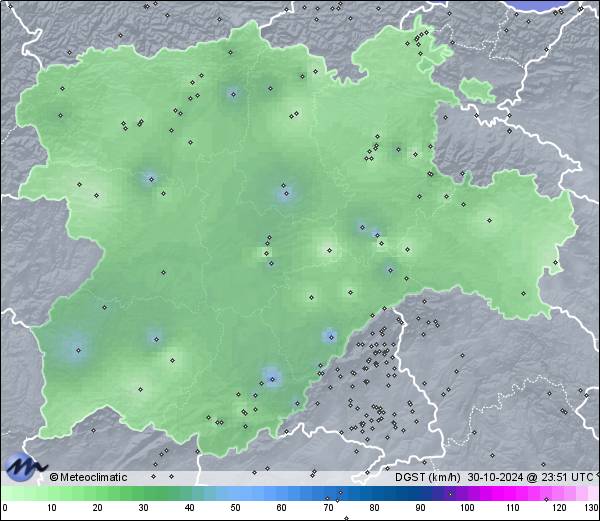This screenshot has width=600, height=521.
Task: Click the 23:51 UTC timestamp
Action: (567, 477)
